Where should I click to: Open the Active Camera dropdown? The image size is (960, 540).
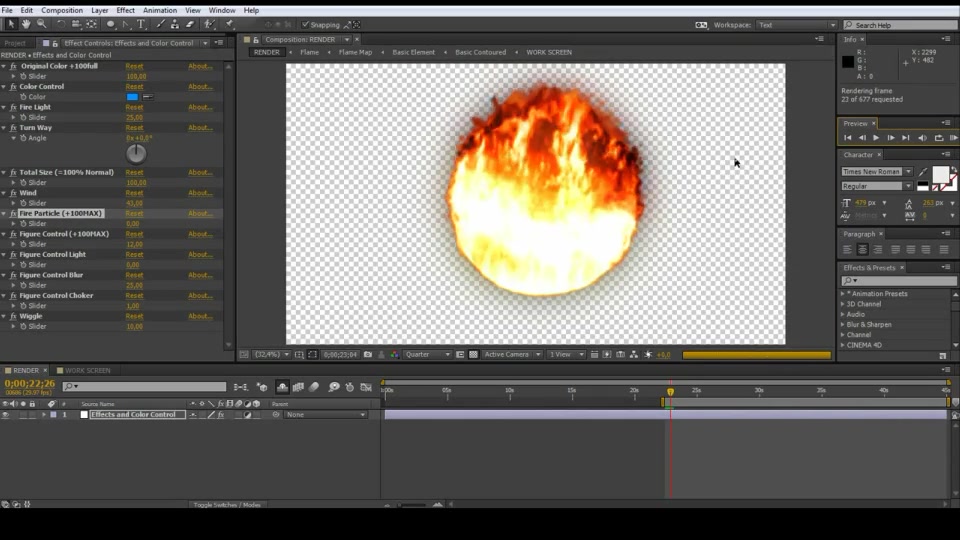coord(512,354)
